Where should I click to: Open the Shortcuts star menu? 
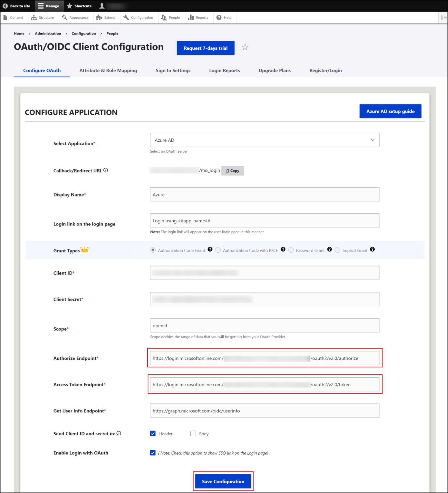click(x=69, y=6)
